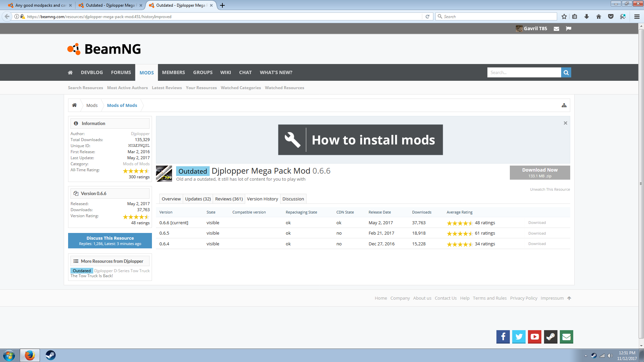Click Privacy Policy footer link
This screenshot has width=644, height=362.
tap(524, 298)
